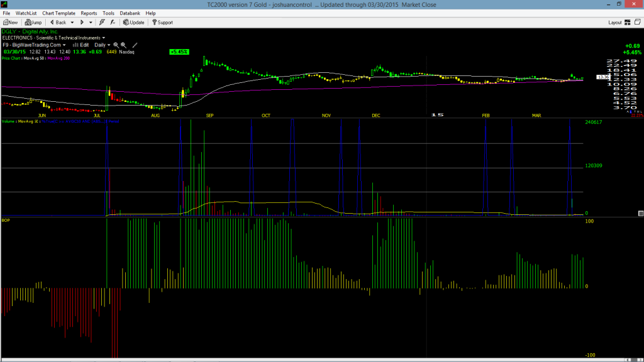Screen dimensions: 644x362
Task: Click the BOP indicator label
Action: (x=5, y=221)
